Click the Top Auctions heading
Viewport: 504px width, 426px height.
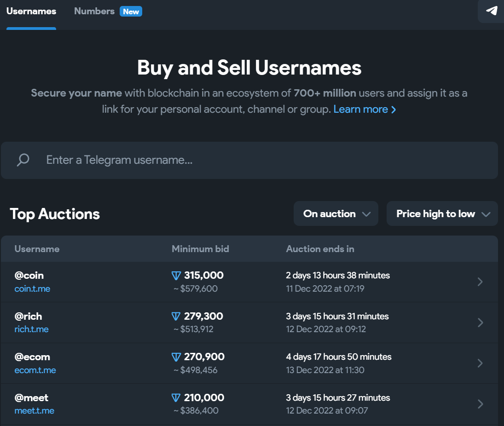pos(55,214)
